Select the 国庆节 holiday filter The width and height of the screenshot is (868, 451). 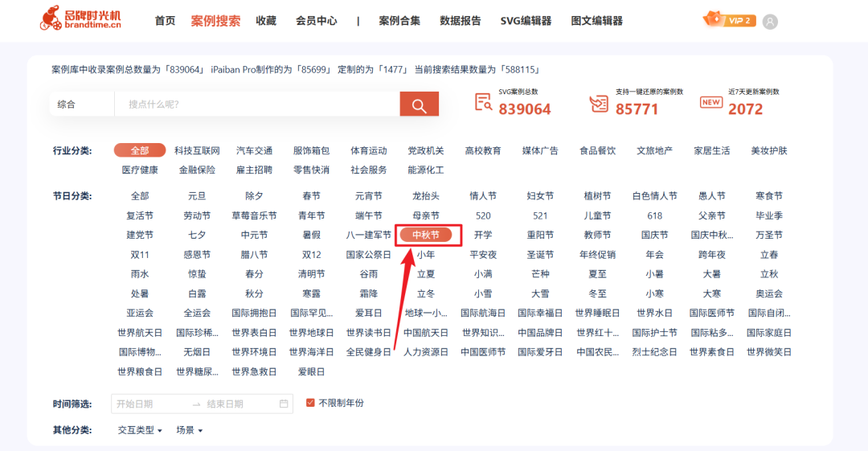coord(654,235)
